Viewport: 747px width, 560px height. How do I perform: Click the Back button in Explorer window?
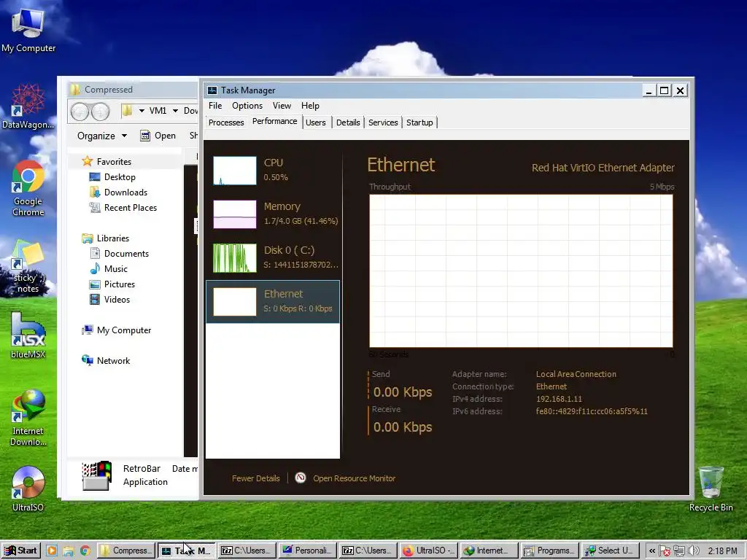[80, 112]
